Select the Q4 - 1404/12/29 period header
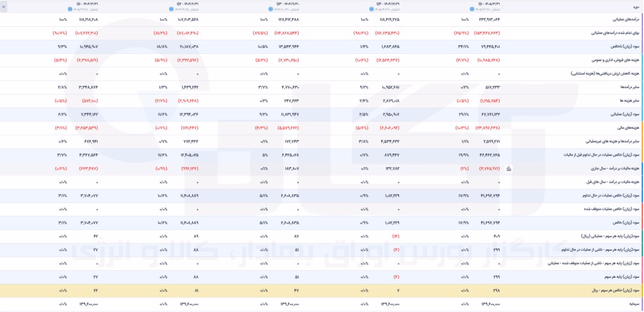 [389, 3]
